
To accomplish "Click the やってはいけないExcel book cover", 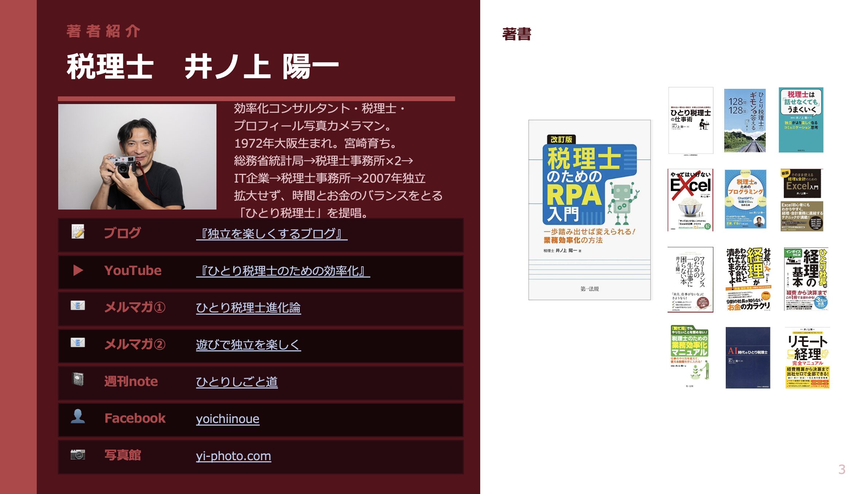I will click(690, 200).
